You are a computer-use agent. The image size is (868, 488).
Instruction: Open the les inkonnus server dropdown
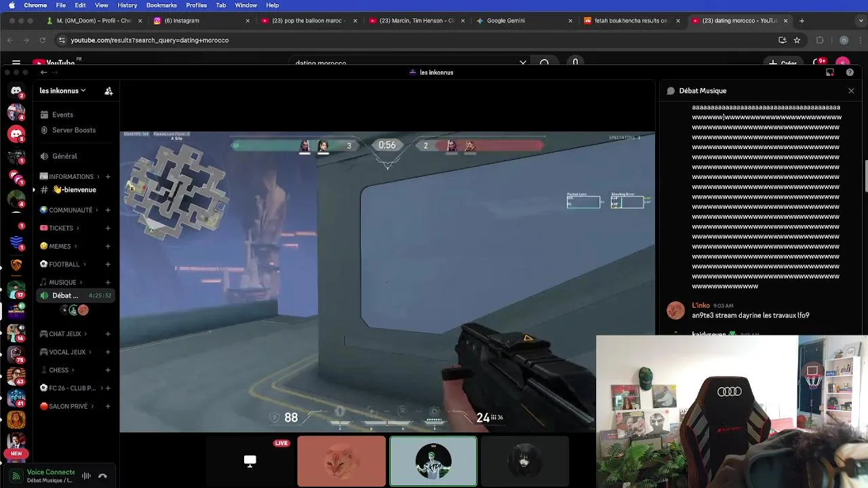coord(63,91)
